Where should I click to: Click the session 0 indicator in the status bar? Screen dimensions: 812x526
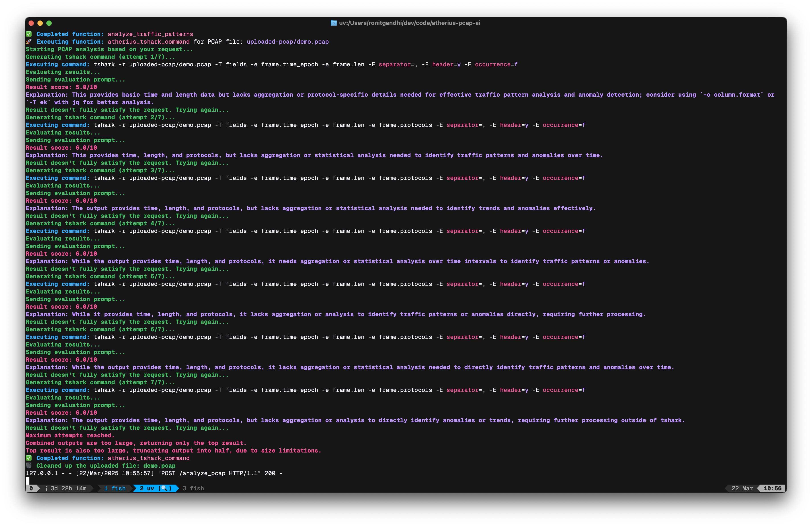pos(32,488)
